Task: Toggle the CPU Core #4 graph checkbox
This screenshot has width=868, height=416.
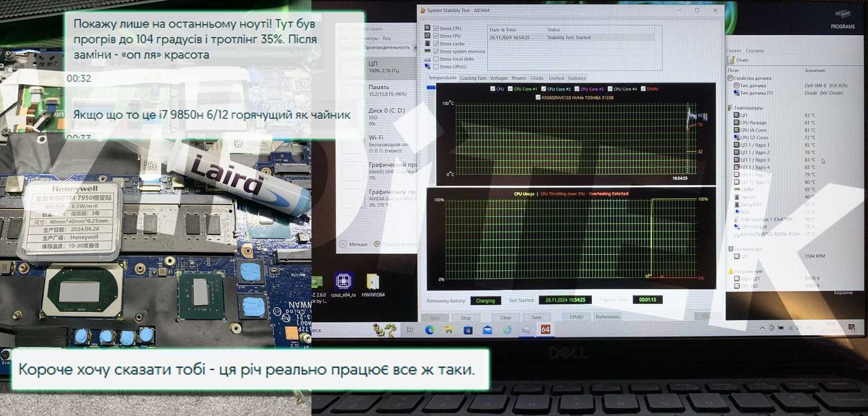Action: [610, 89]
